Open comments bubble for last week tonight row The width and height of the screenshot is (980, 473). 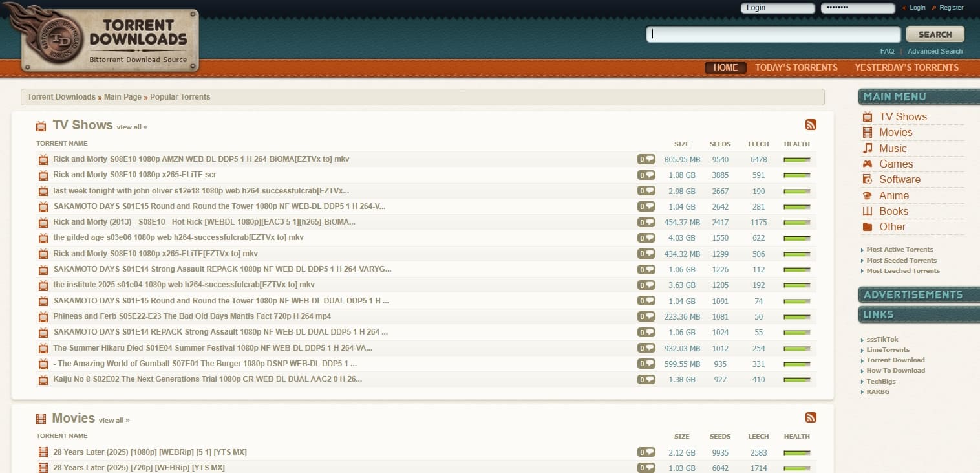pos(646,191)
